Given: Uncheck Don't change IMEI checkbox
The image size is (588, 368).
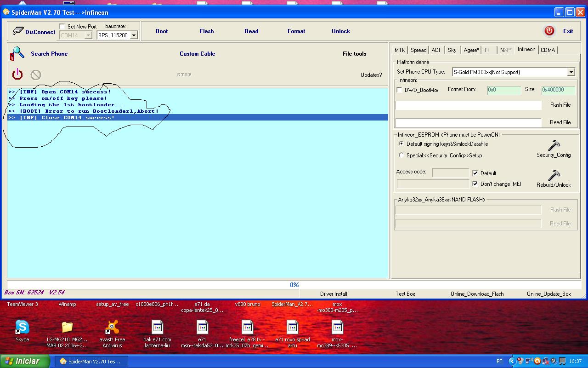Looking at the screenshot, I should pyautogui.click(x=475, y=184).
